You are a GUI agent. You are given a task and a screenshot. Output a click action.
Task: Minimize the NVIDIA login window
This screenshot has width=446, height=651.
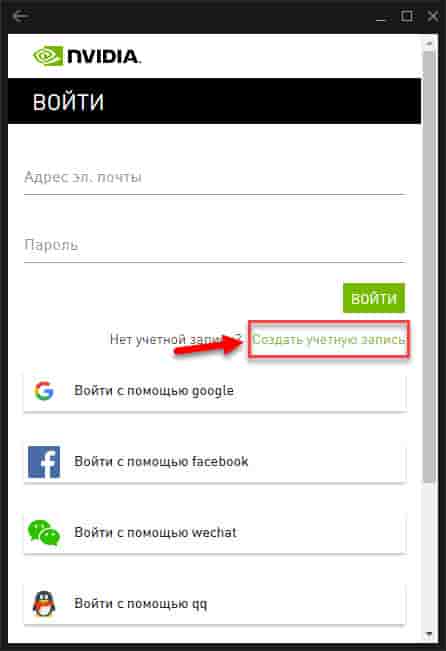pos(381,17)
